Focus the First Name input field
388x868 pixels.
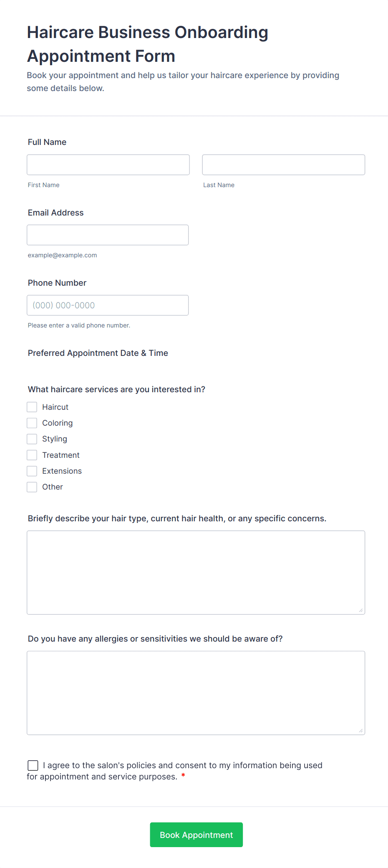[108, 165]
